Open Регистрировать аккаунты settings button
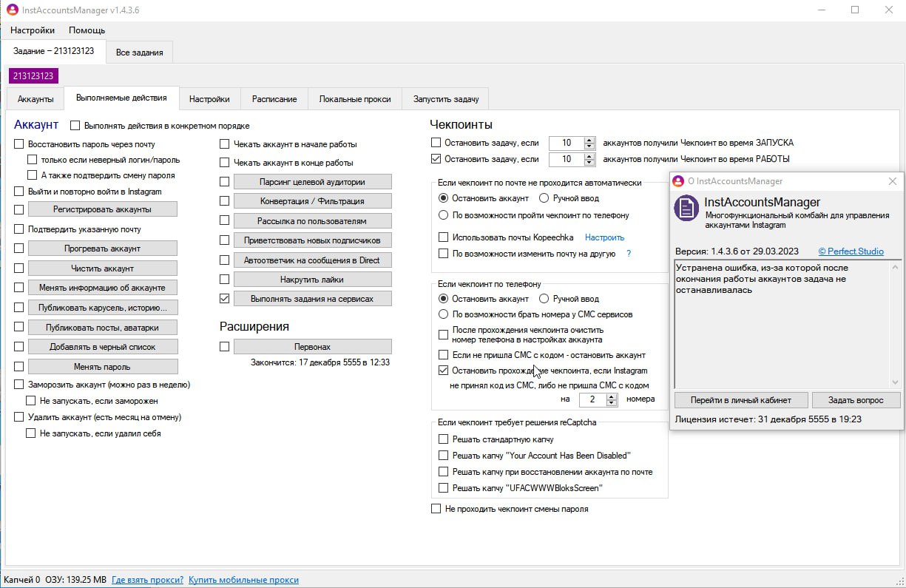Viewport: 906px width, 588px height. point(103,209)
